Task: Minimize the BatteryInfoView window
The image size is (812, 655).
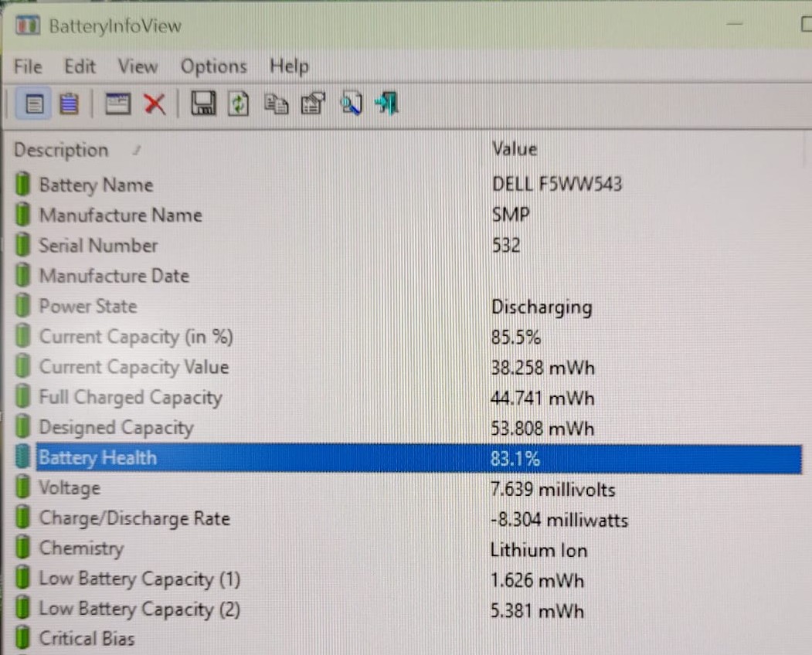Action: coord(734,24)
